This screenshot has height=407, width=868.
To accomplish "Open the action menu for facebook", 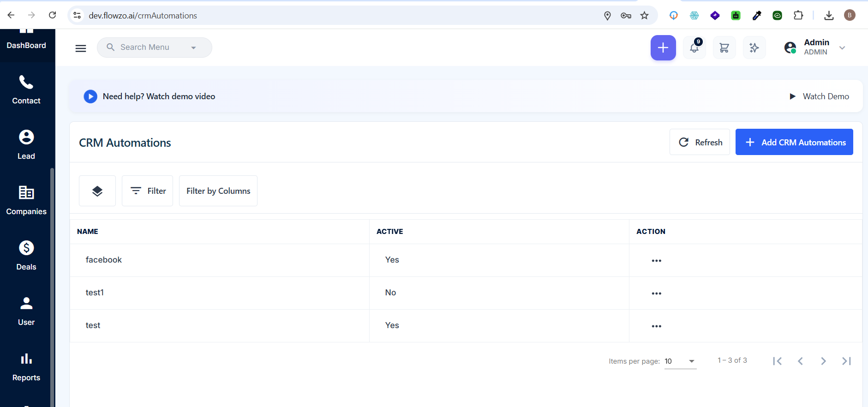I will (x=657, y=261).
